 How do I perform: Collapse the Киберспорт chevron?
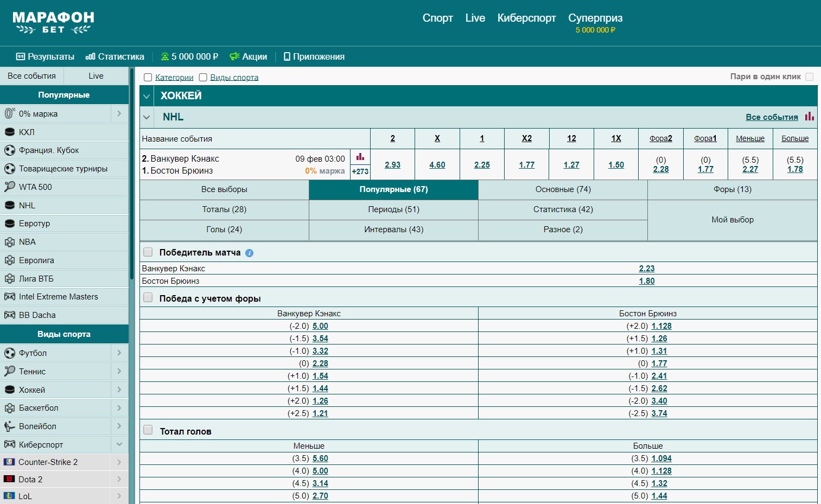point(119,444)
